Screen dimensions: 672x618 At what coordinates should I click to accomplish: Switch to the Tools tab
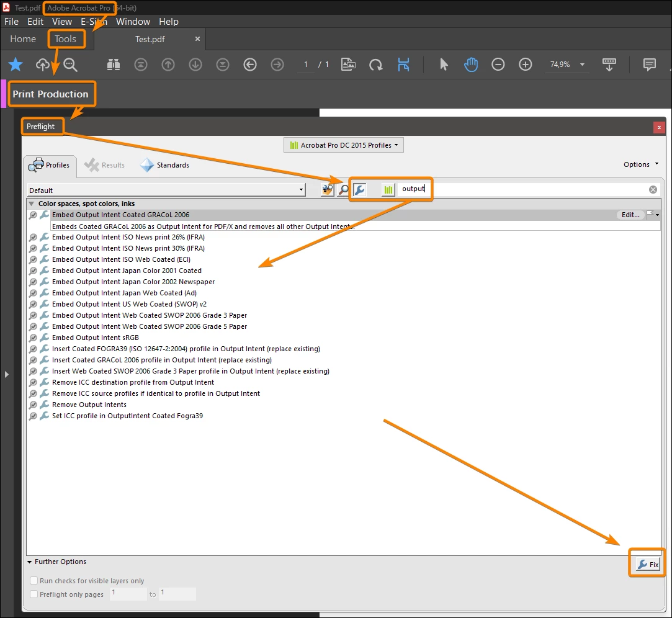click(x=65, y=39)
